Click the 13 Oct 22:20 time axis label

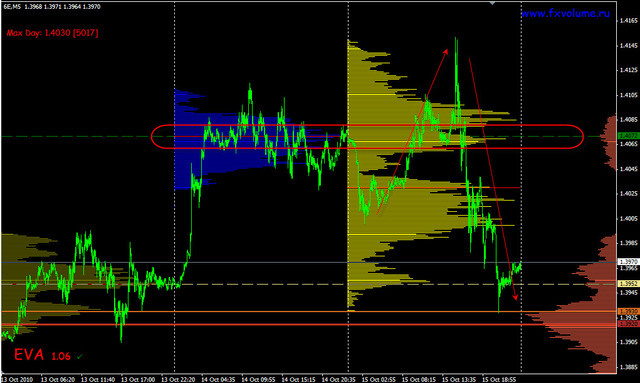click(178, 379)
